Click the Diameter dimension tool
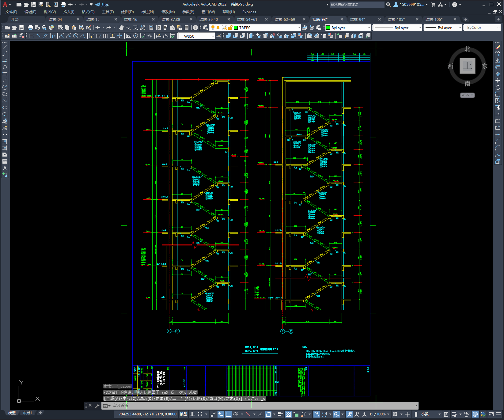 point(76,36)
